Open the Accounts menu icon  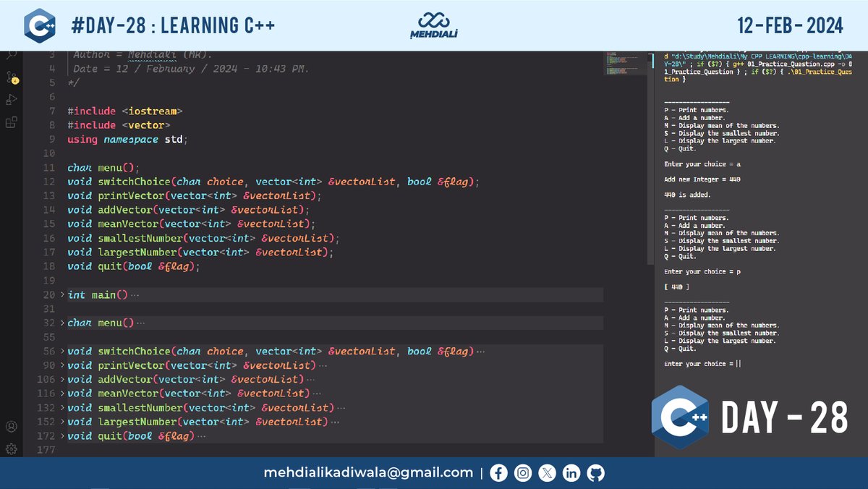click(x=12, y=427)
